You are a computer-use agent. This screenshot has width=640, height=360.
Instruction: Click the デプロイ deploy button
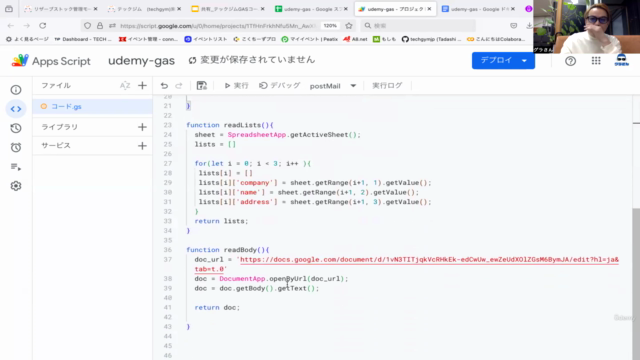click(496, 60)
